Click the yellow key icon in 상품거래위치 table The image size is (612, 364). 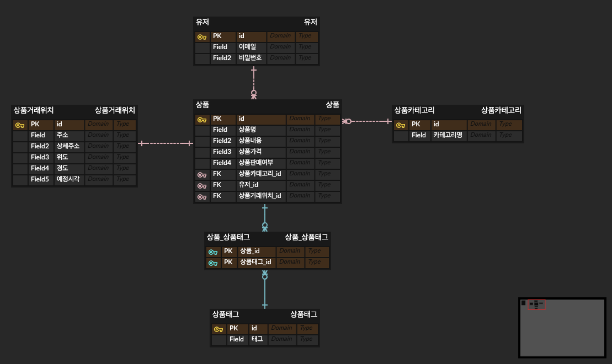(20, 125)
